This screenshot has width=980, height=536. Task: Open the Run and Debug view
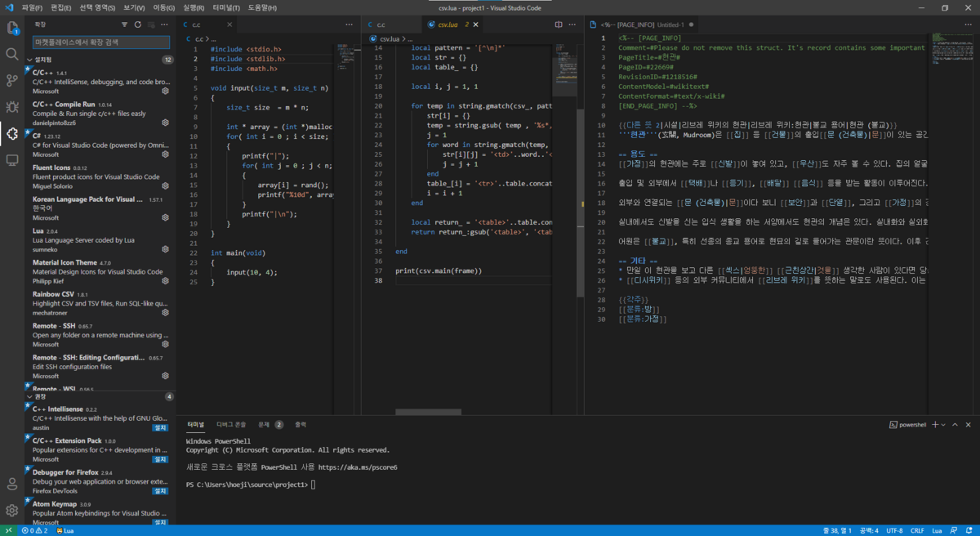(12, 107)
